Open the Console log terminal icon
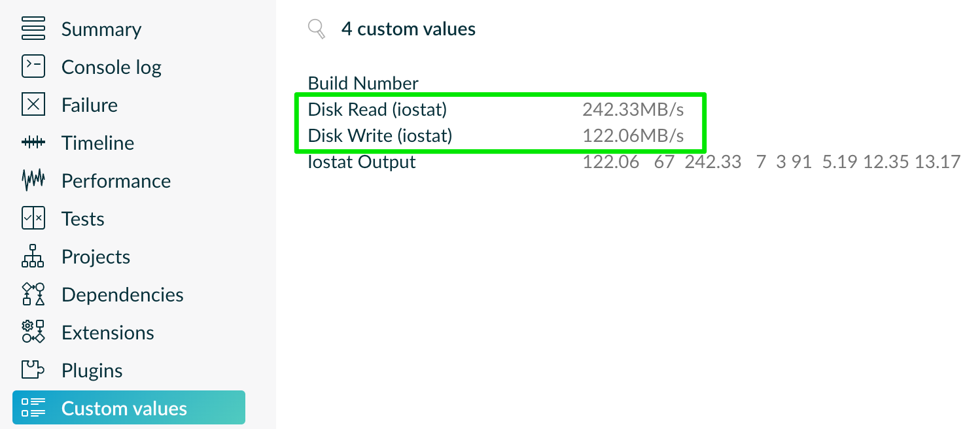Image resolution: width=980 pixels, height=429 pixels. coord(33,67)
